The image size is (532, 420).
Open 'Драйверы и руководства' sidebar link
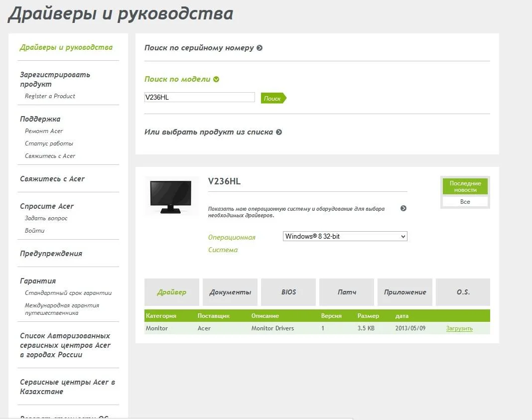(66, 47)
